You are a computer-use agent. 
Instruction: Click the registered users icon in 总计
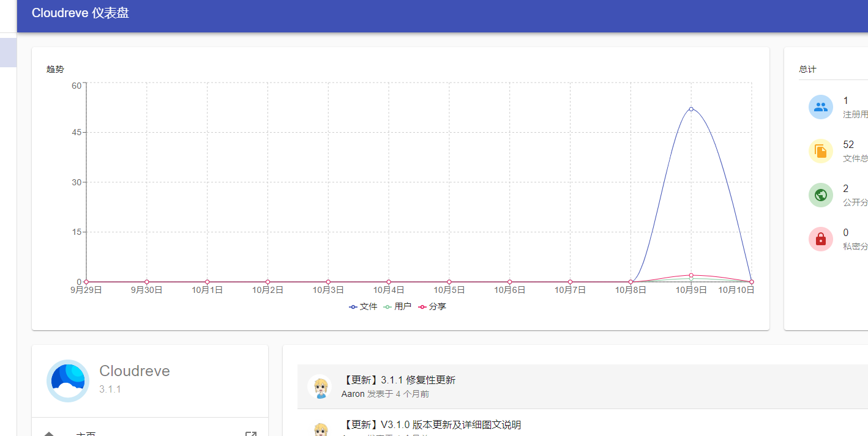click(x=820, y=107)
